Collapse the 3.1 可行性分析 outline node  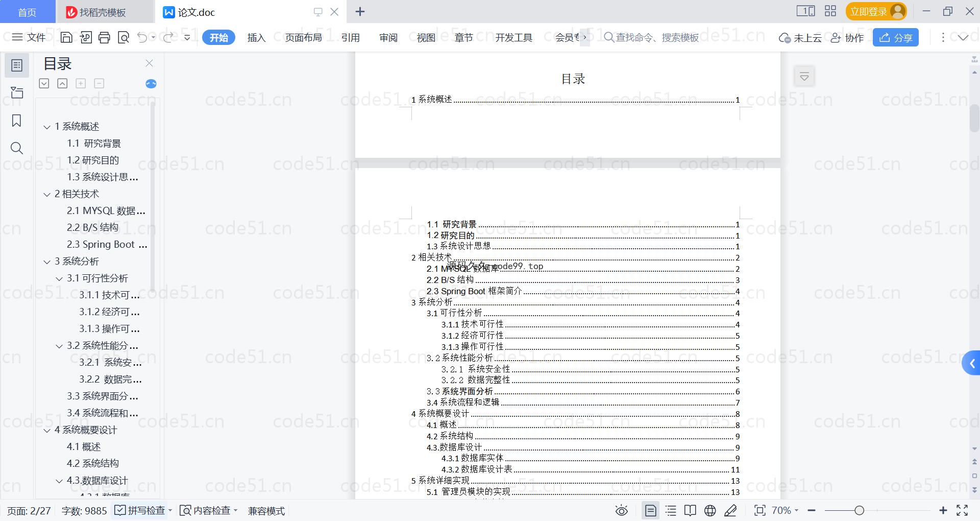click(59, 278)
